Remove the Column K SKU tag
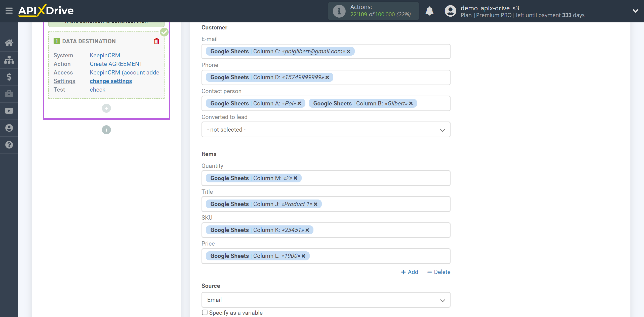 pyautogui.click(x=307, y=230)
